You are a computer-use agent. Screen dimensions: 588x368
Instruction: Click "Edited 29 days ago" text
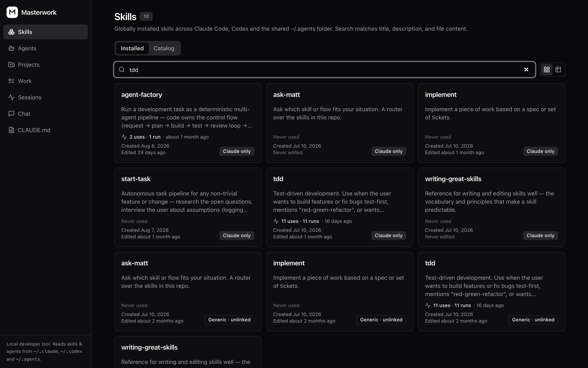click(x=143, y=152)
